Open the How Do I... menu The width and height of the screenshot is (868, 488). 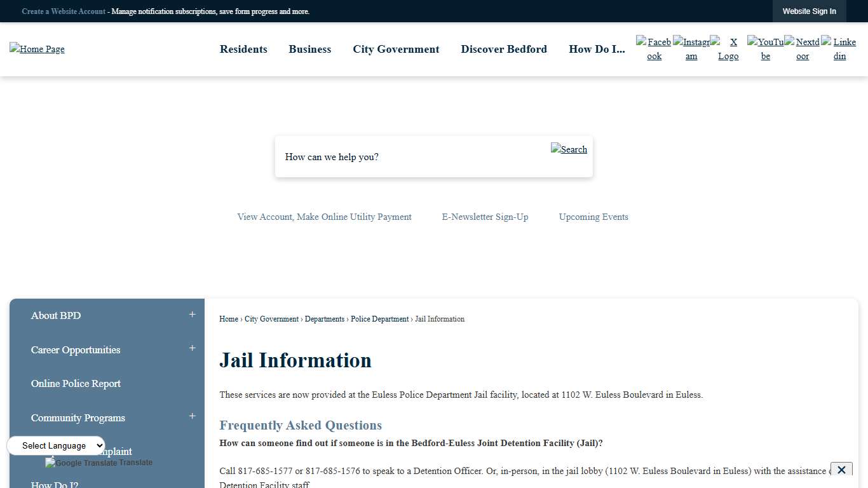(x=597, y=49)
